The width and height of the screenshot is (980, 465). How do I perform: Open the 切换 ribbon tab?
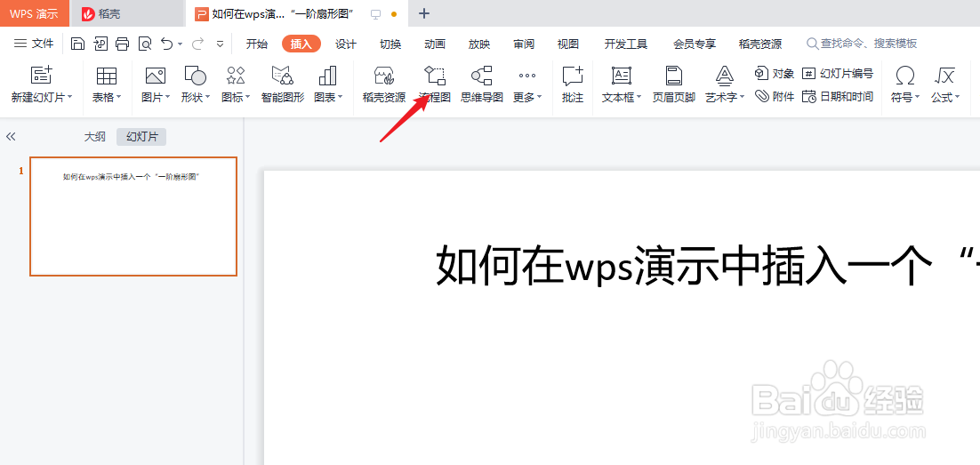390,44
